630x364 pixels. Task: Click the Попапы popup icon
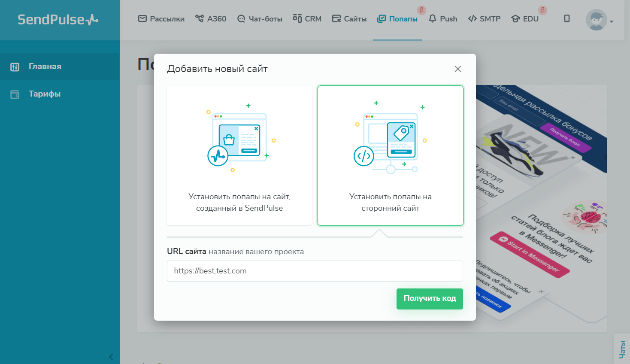click(x=382, y=19)
